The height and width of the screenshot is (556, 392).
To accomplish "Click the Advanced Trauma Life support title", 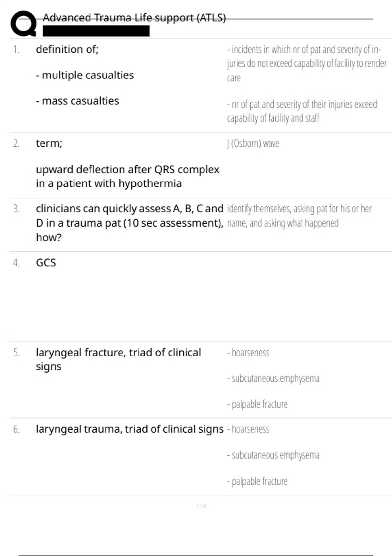I will [x=134, y=18].
